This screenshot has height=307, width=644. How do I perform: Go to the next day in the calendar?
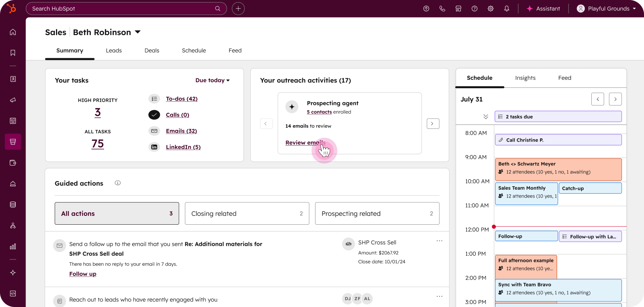(x=615, y=99)
